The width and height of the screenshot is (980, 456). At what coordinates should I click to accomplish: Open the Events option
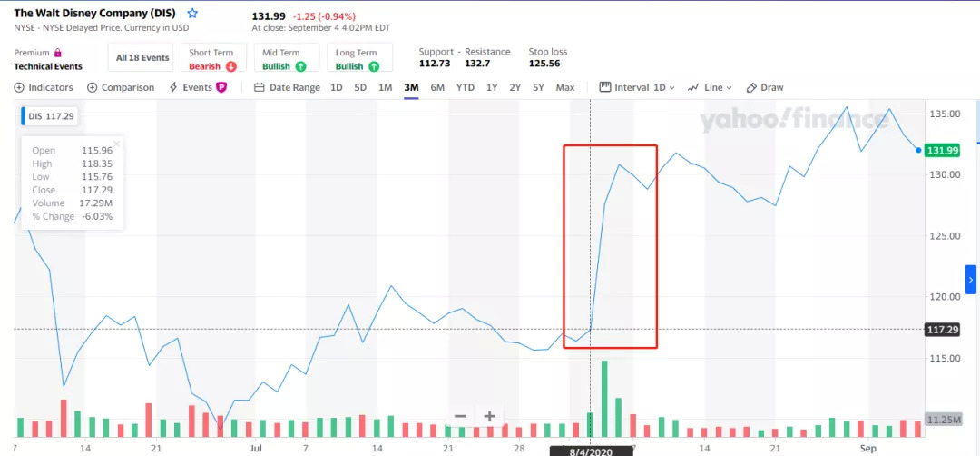tap(196, 88)
